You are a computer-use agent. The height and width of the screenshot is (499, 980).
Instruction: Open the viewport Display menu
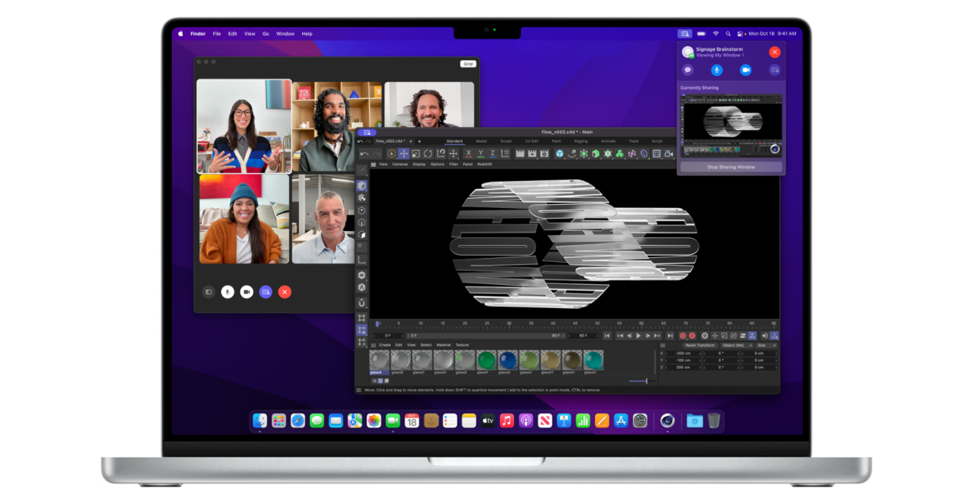tap(419, 164)
